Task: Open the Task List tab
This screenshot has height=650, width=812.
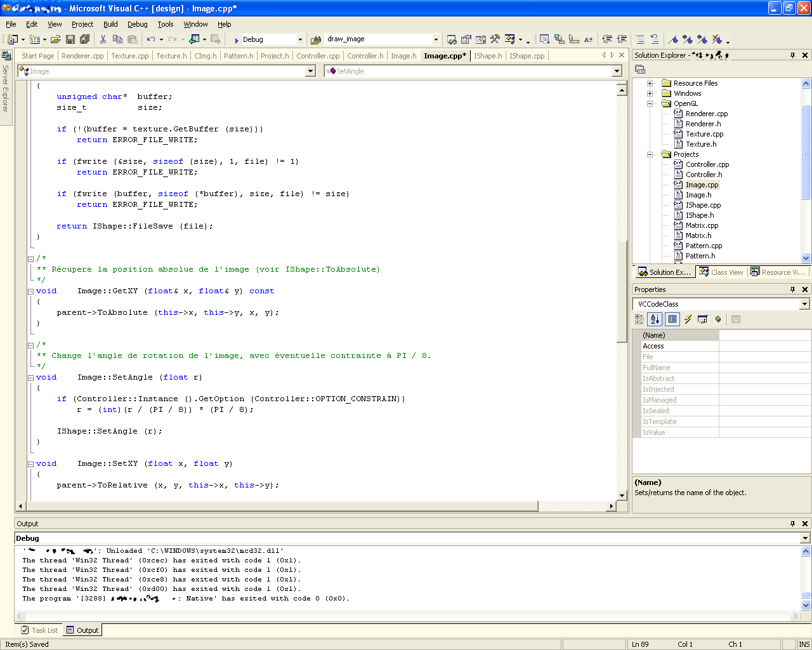Action: (39, 630)
